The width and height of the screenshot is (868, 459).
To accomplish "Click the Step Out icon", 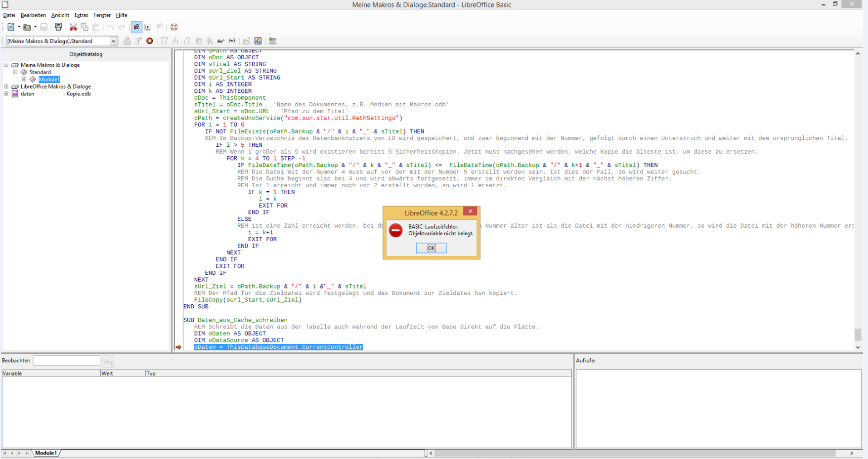I will 187,41.
